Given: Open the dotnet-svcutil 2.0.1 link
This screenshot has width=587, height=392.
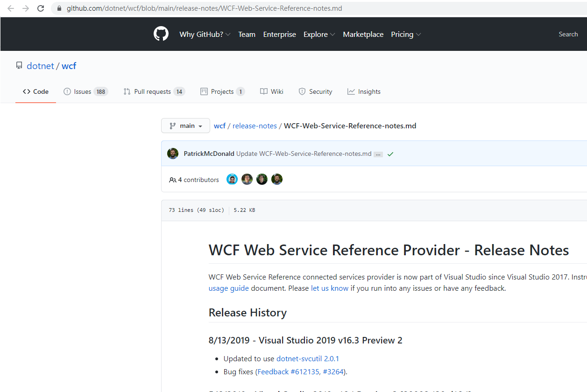Looking at the screenshot, I should [x=308, y=358].
